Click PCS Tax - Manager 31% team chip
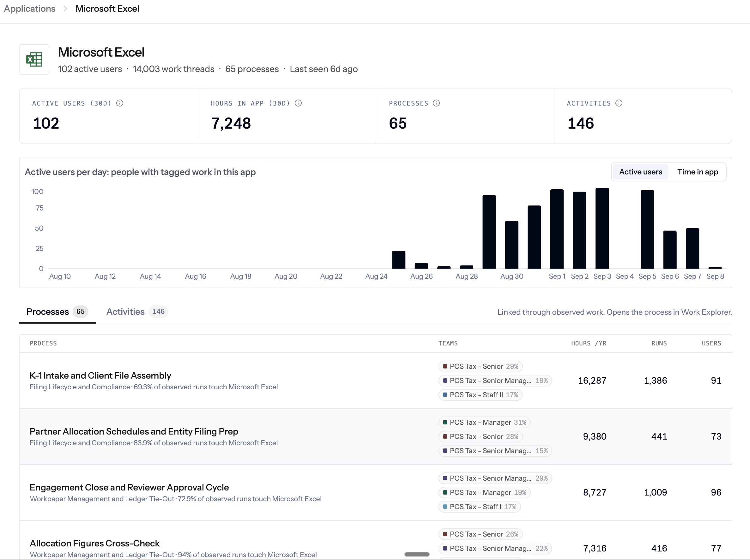Viewport: 750px width, 560px height. pos(485,423)
